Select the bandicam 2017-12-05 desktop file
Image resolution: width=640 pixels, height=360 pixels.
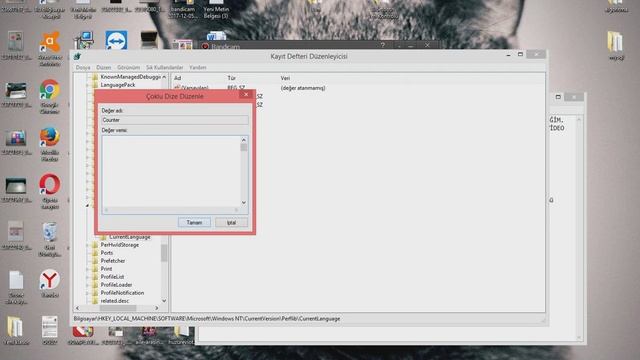[x=182, y=9]
